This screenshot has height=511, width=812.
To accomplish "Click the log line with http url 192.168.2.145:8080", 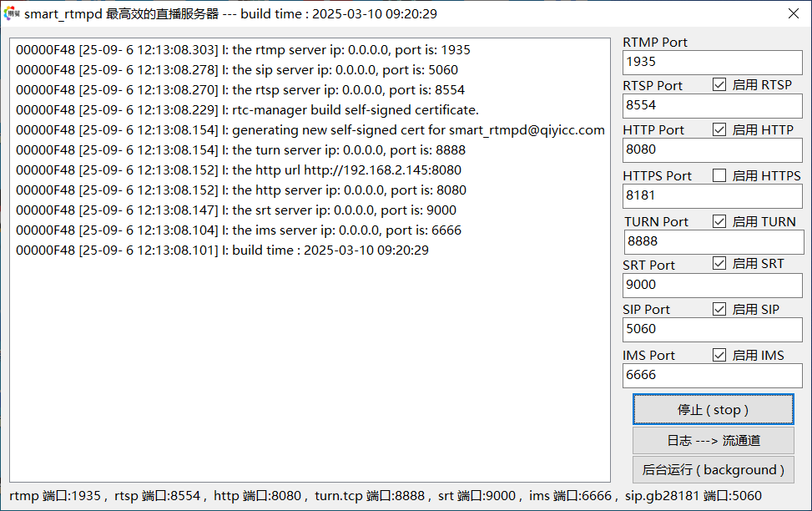I will pos(239,170).
